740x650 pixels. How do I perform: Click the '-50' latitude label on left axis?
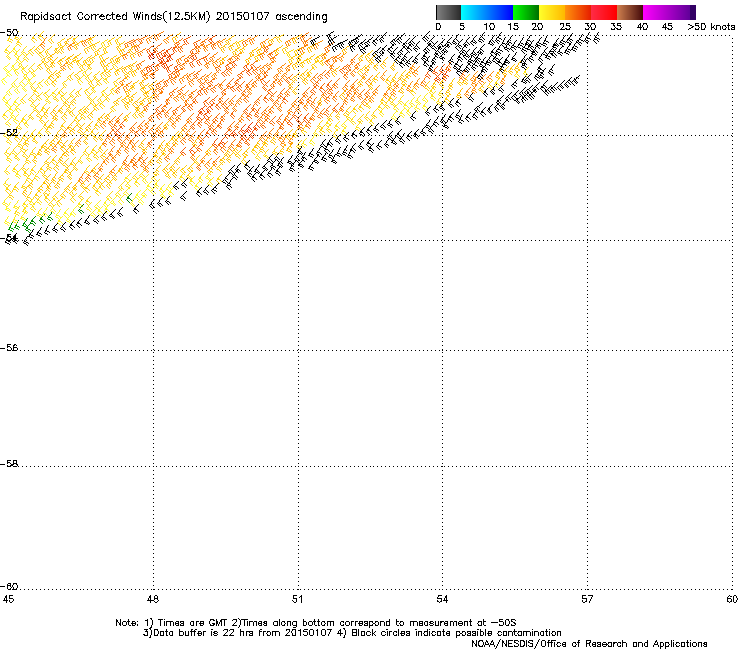[x=9, y=33]
